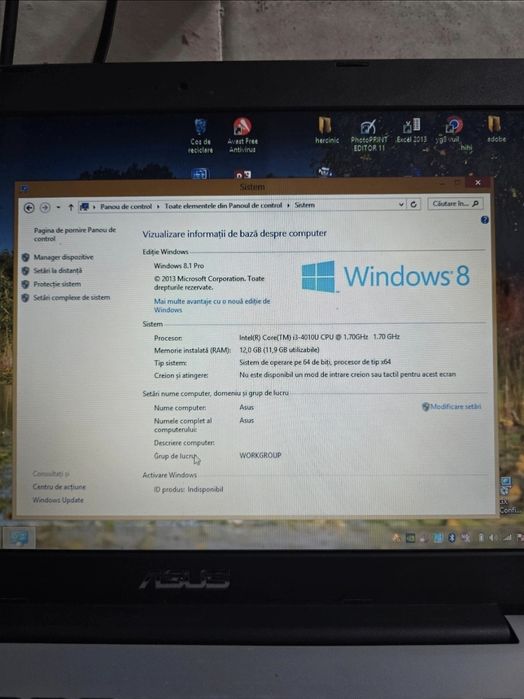Viewport: 524px width, 699px height.
Task: Select Panou de control in breadcrumb
Action: click(126, 206)
